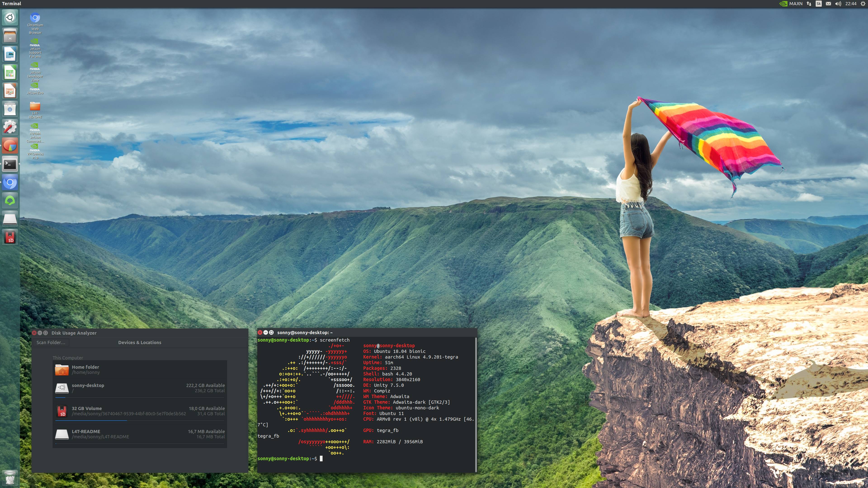Image resolution: width=868 pixels, height=488 pixels.
Task: Open the red SD card launcher icon
Action: click(x=10, y=237)
